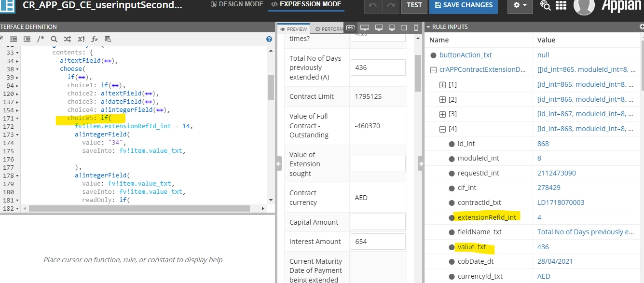Viewport: 644px width, 283px height.
Task: Select the phone preview size icon
Action: [x=417, y=27]
